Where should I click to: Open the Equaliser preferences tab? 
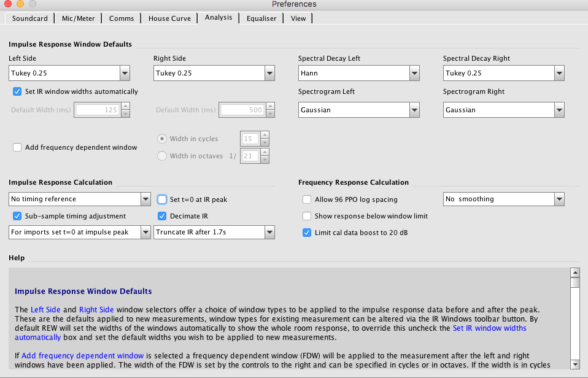pyautogui.click(x=261, y=18)
